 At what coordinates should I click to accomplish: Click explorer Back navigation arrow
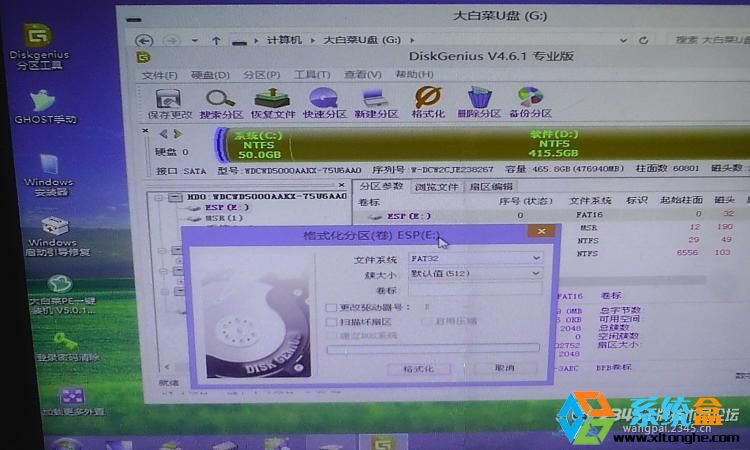pyautogui.click(x=144, y=41)
